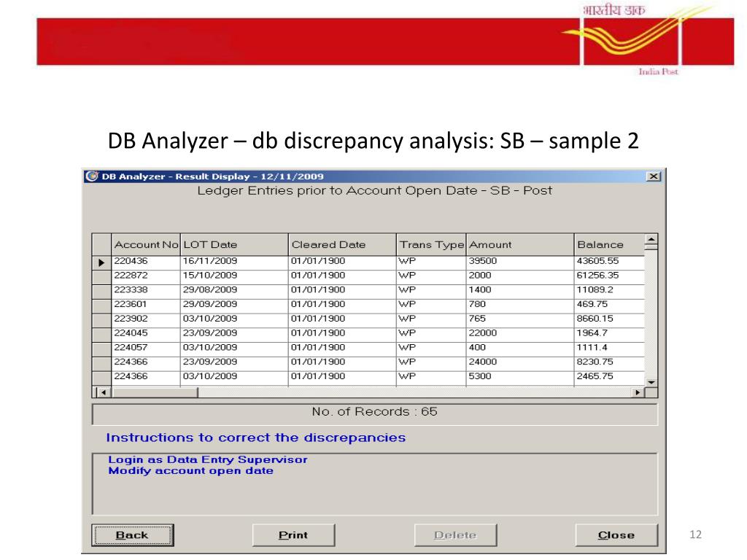Click the table's vertical scroll down arrow
Screen dimensions: 747x560
(651, 382)
